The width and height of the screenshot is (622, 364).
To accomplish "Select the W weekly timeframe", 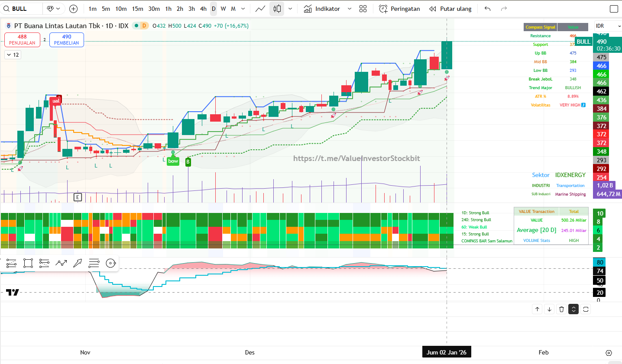I will pos(223,9).
